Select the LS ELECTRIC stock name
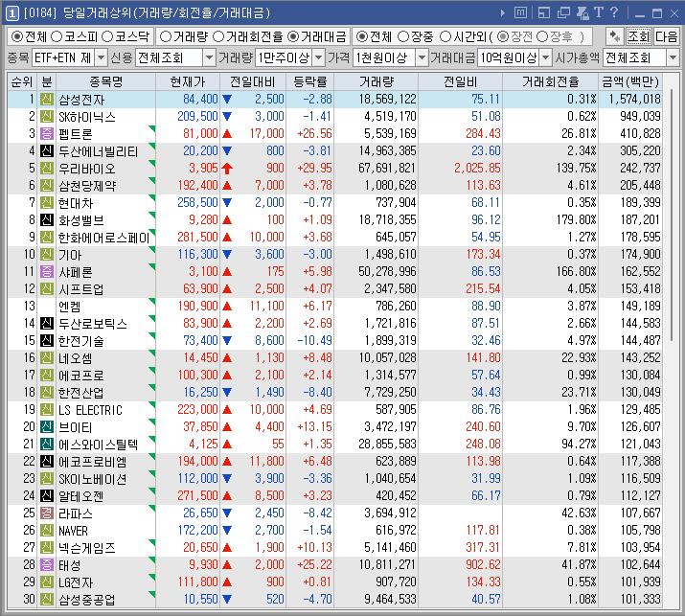The width and height of the screenshot is (685, 616). coord(90,410)
